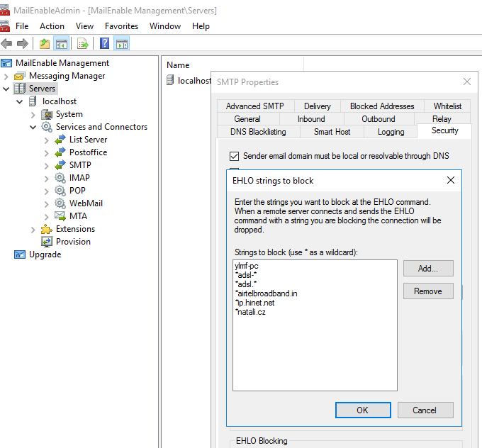The image size is (482, 448).
Task: Expand the SMTP tree node
Action: [47, 165]
